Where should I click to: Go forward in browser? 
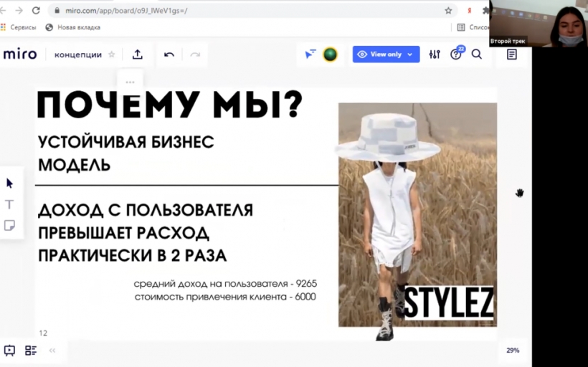pos(19,11)
